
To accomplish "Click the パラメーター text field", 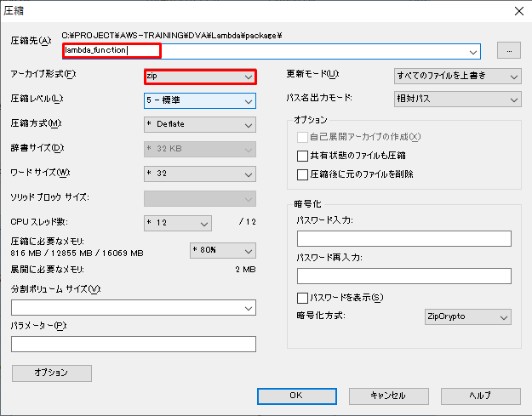I will click(134, 345).
